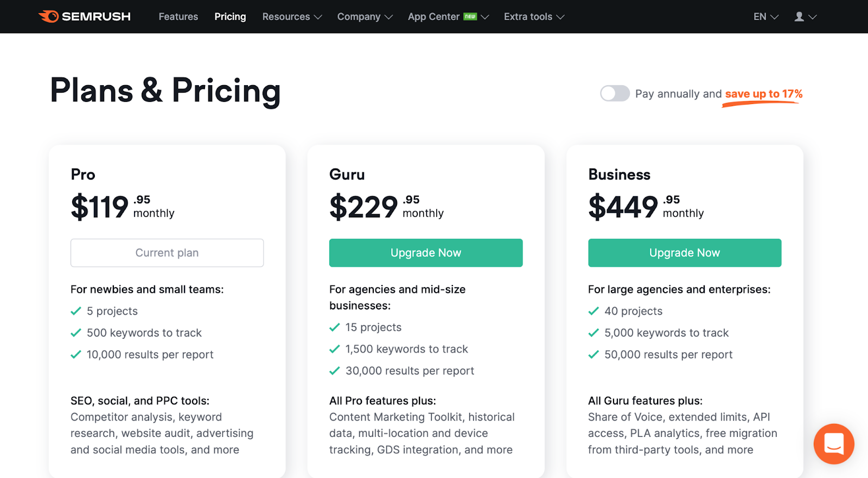Image resolution: width=868 pixels, height=478 pixels.
Task: Click the checkmark beside 40 projects
Action: tap(593, 311)
